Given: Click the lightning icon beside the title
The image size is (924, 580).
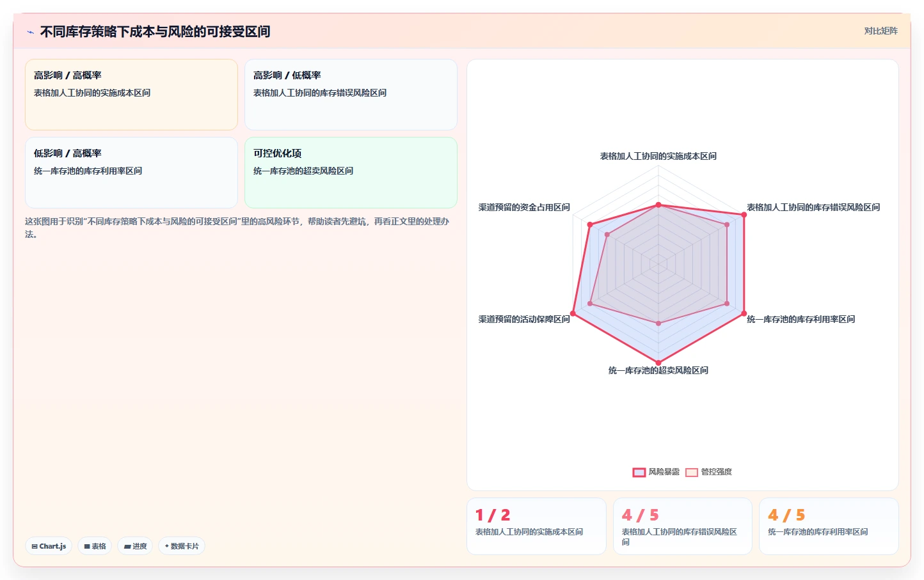Looking at the screenshot, I should click(x=31, y=32).
